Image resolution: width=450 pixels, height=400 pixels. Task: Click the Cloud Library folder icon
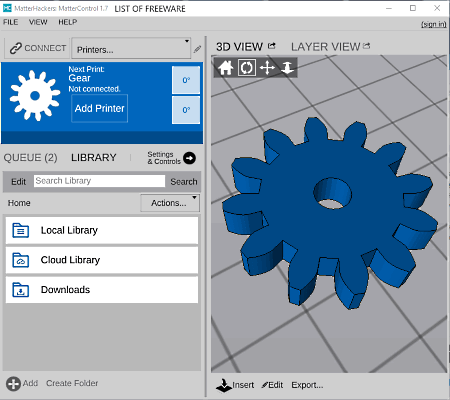(21, 260)
